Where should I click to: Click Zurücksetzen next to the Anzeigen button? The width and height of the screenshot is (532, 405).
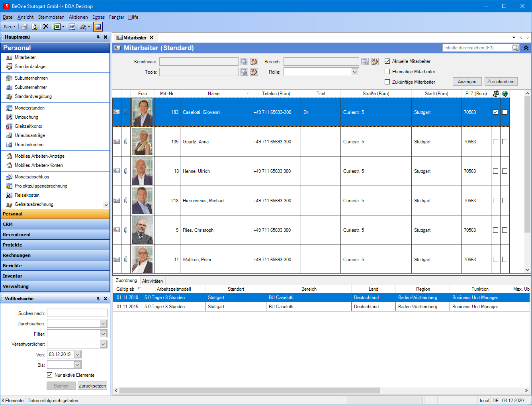(501, 82)
